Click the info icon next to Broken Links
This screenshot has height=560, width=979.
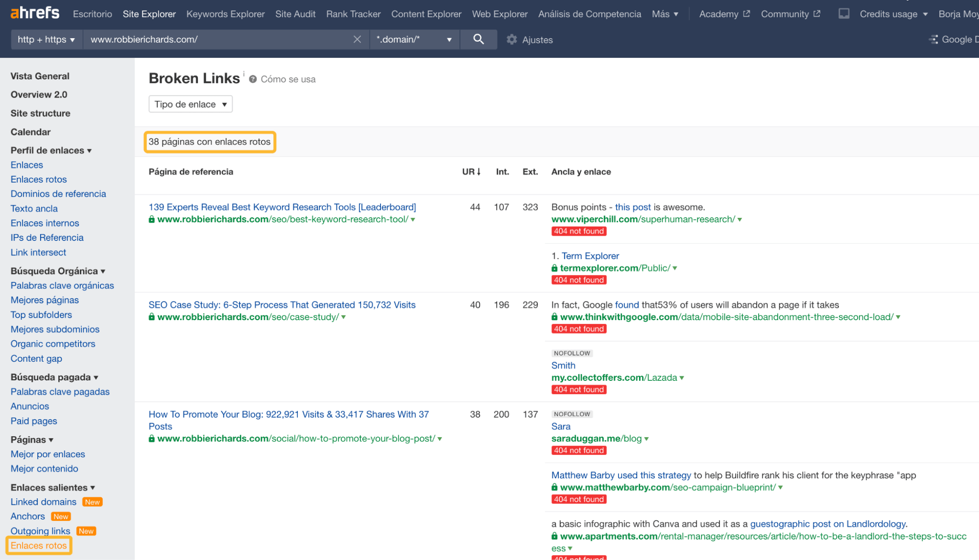coord(243,73)
